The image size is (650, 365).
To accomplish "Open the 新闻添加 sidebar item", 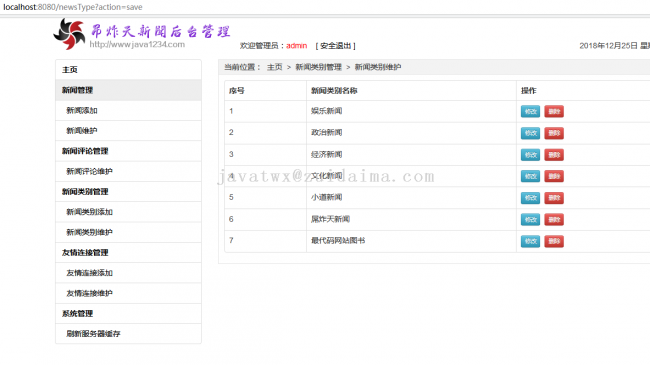I will click(129, 110).
